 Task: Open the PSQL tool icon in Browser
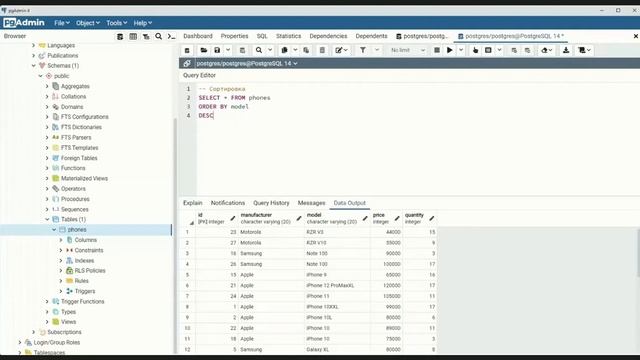click(171, 36)
